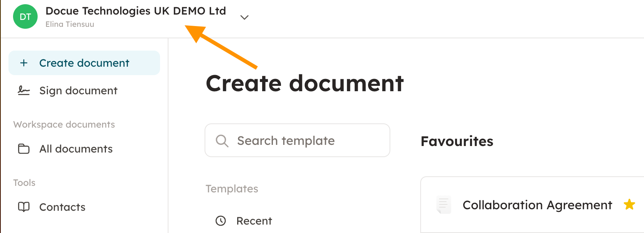644x233 pixels.
Task: Open the Collaboration Agreement template title
Action: [x=537, y=205]
